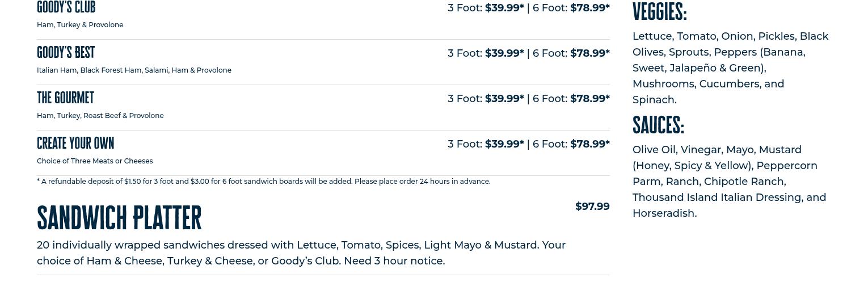Select The Gourmet sandwich heading
The height and width of the screenshot is (286, 868).
(x=65, y=98)
